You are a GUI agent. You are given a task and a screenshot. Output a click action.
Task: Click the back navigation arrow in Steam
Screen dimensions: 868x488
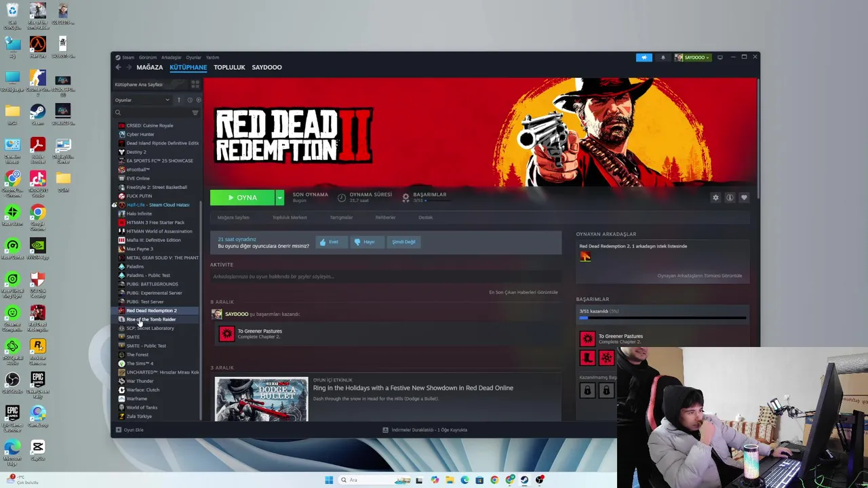click(x=118, y=67)
